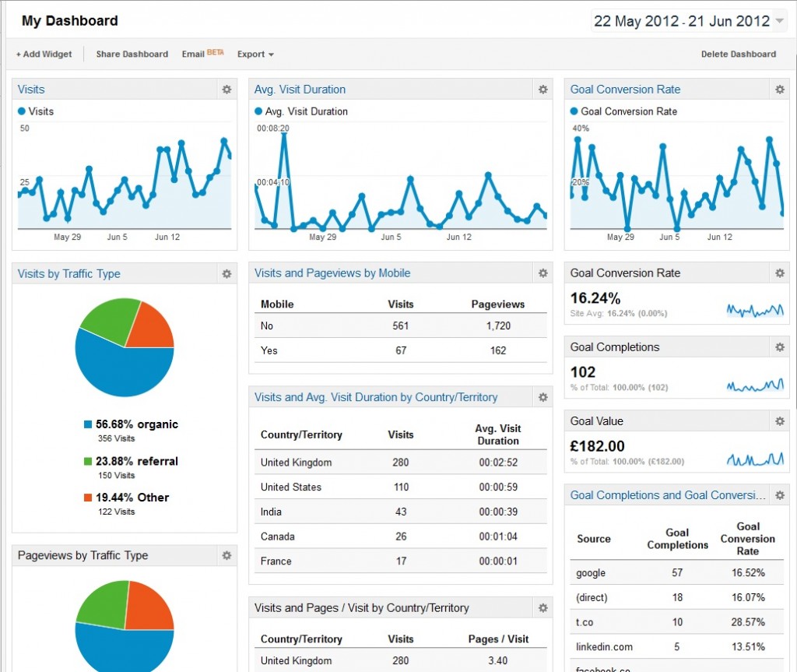Viewport: 797px width, 672px height.
Task: Open settings gear on the Visits widget
Action: pos(226,89)
